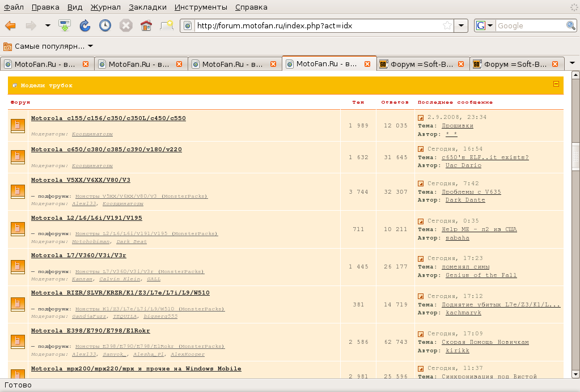Click forum icon for Motorola L2/L6 row
Screen dimensions: 580x392
click(x=18, y=229)
